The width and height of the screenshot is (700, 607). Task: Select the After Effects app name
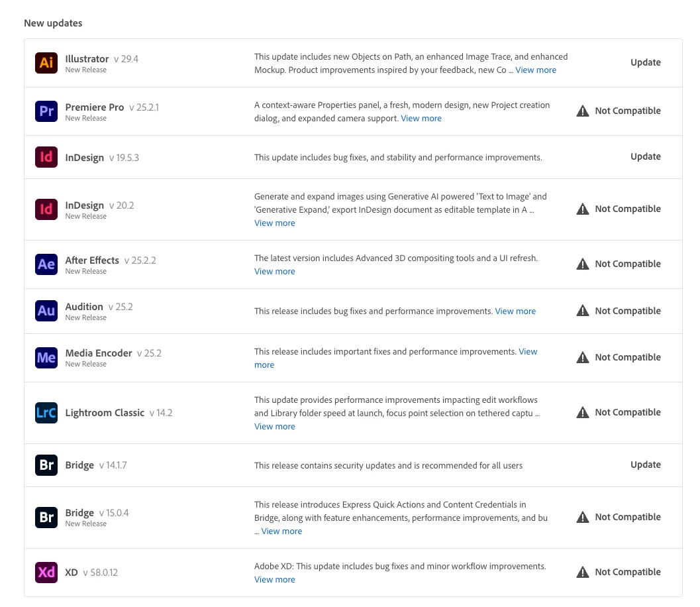point(92,260)
